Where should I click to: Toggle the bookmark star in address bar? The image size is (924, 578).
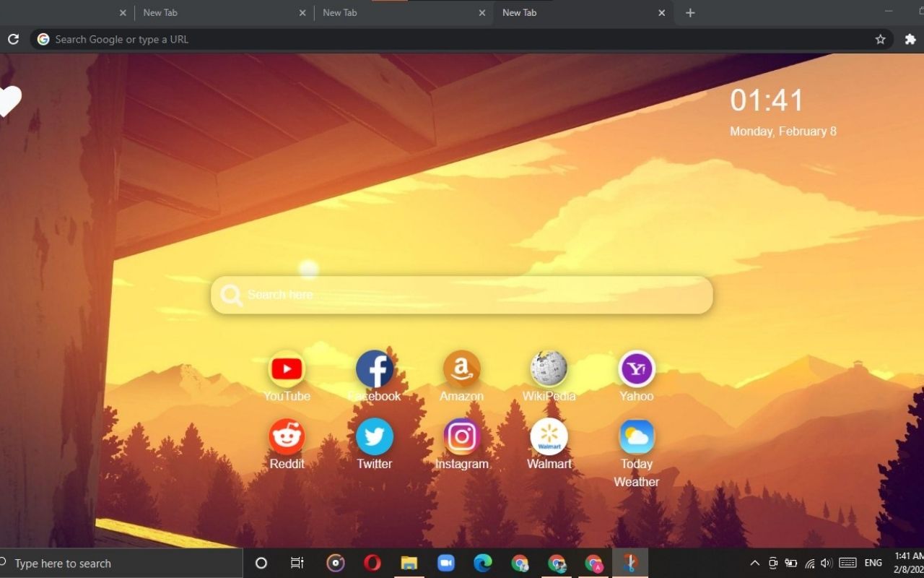pyautogui.click(x=880, y=39)
